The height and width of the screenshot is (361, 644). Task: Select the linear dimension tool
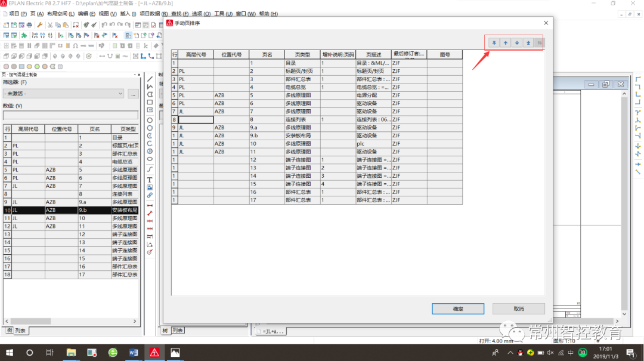point(150,205)
